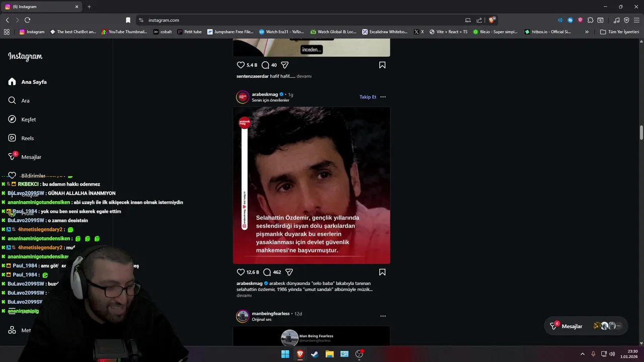Screen dimensions: 644x362
Task: Expand hidden bookmarks chevron
Action: [587, 32]
